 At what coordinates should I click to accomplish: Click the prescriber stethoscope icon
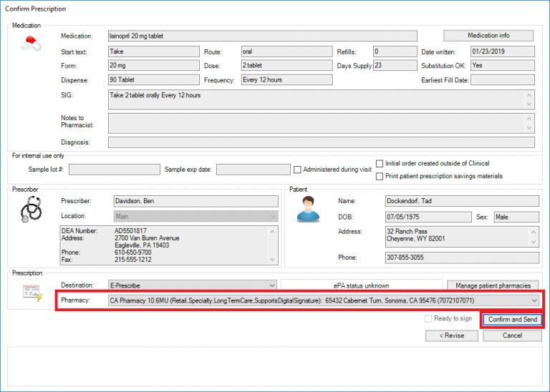coord(31,209)
